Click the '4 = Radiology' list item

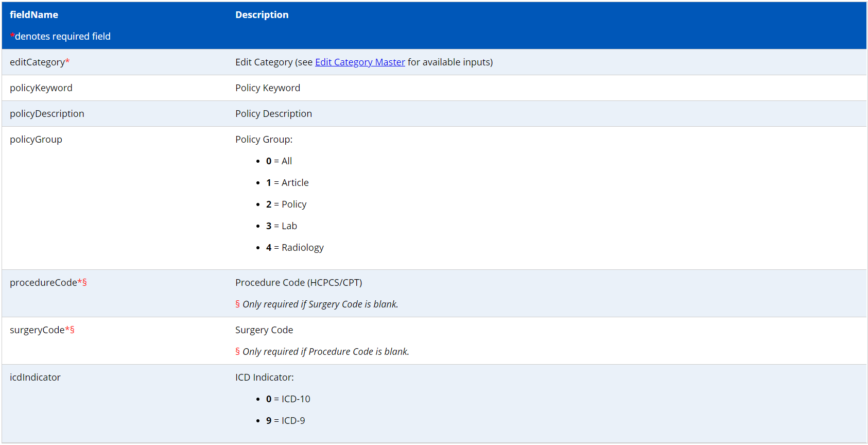click(x=295, y=248)
